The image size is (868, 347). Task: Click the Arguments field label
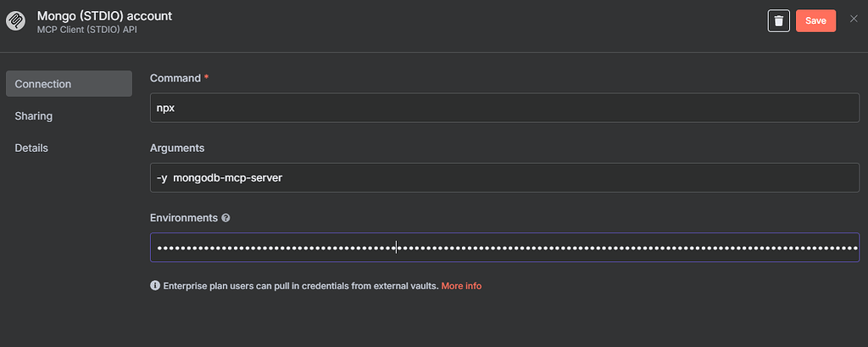pos(177,148)
